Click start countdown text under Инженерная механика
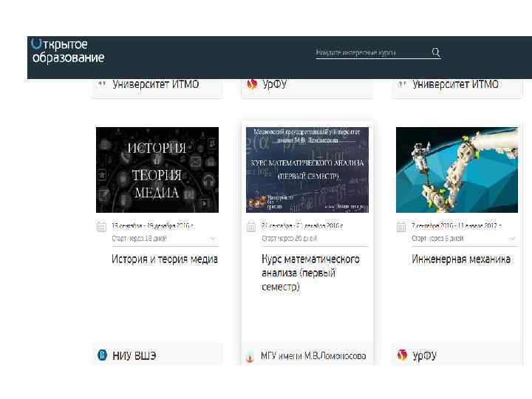 [437, 239]
